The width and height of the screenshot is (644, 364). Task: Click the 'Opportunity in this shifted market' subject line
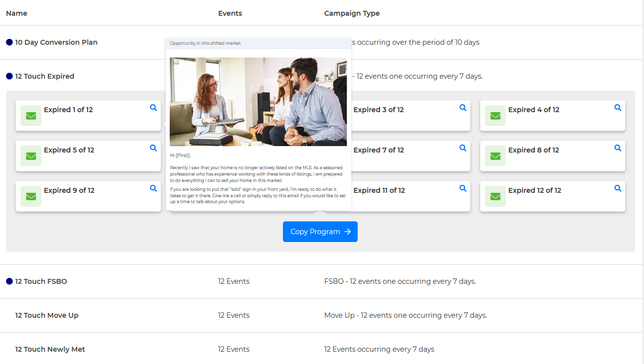(x=205, y=43)
